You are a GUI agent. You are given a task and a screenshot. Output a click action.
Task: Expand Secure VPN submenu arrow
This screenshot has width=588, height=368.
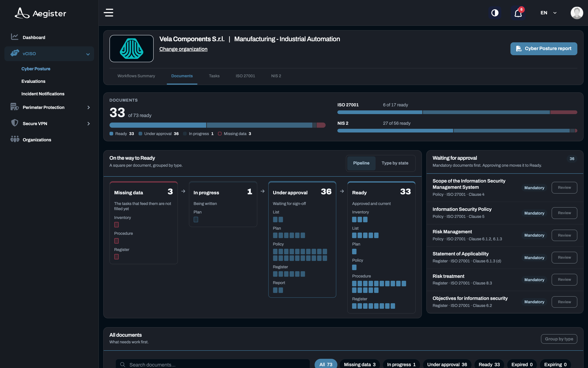click(x=88, y=124)
